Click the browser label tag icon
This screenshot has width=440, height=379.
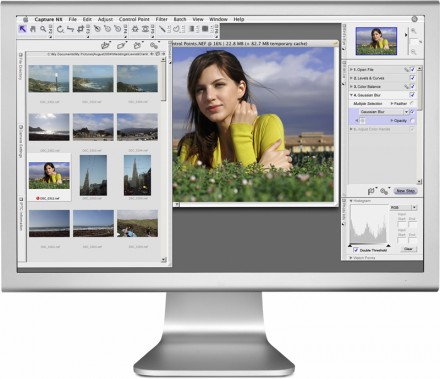122,45
